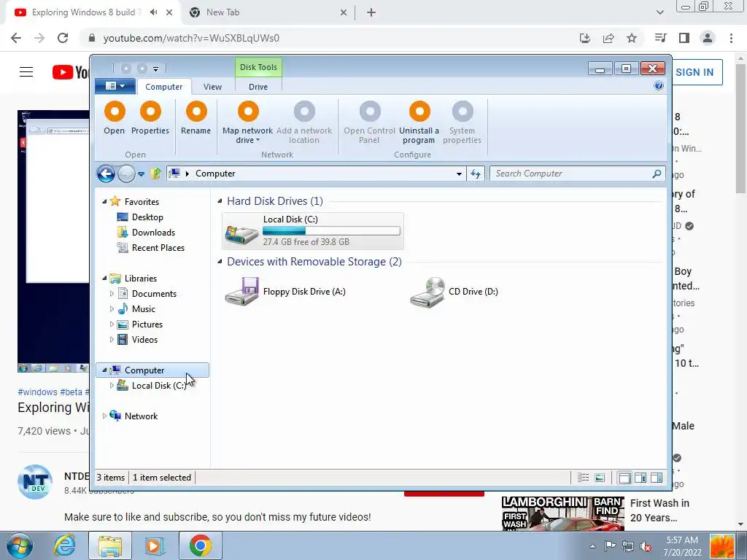The height and width of the screenshot is (560, 747).
Task: Open Windows Media Player from taskbar
Action: click(x=155, y=545)
